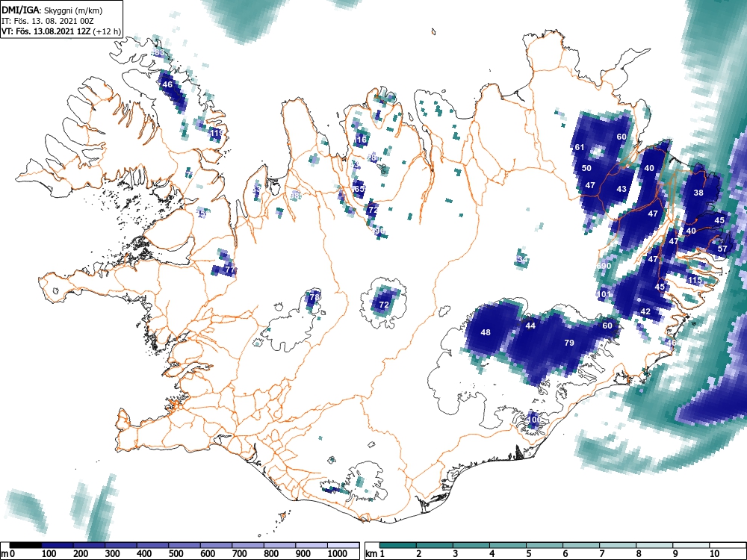
Task: Click the 'VT: Fös. 13.08.2021 12Z (+12 h)' line
Action: click(61, 31)
